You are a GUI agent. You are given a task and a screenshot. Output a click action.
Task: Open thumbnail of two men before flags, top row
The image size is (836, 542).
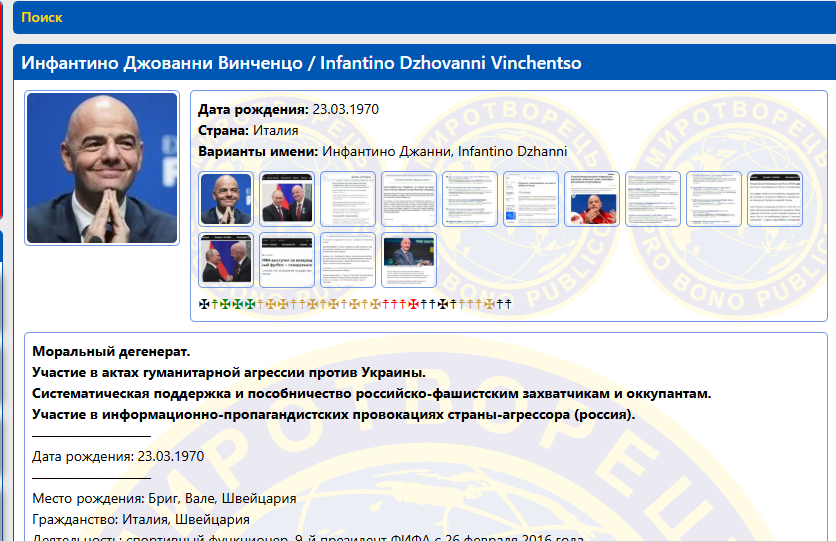(x=287, y=199)
